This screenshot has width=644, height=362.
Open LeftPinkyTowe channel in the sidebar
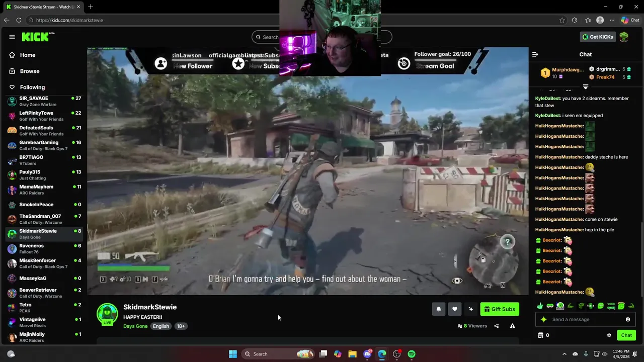coord(43,116)
